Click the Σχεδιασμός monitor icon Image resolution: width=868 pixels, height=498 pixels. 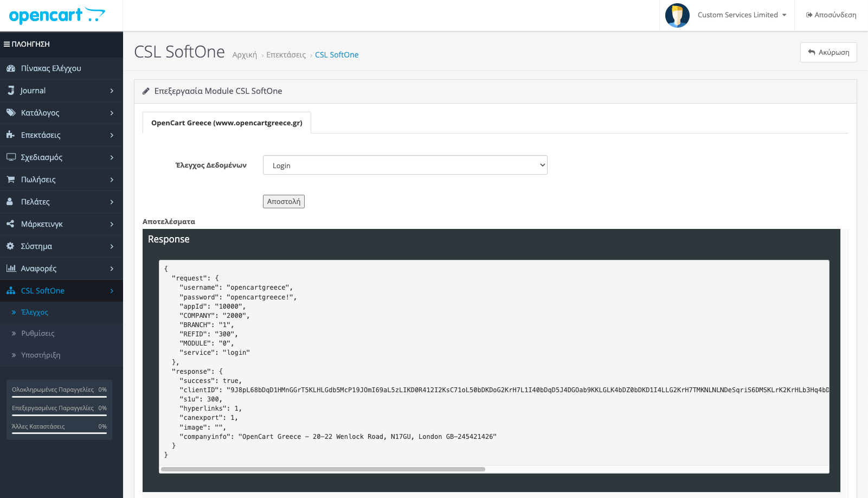point(11,157)
